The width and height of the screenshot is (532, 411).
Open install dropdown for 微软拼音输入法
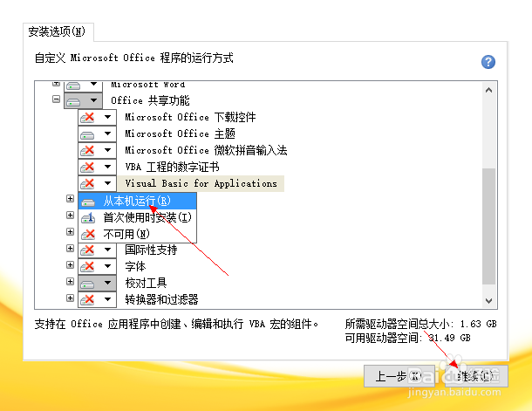[x=107, y=150]
